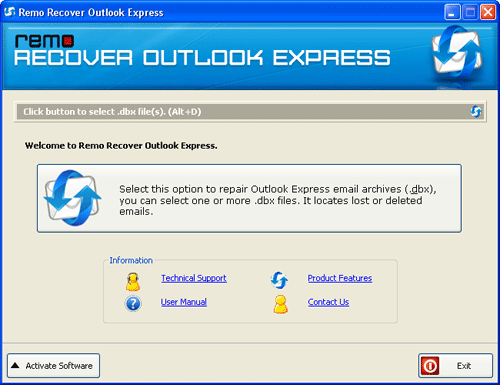Click the 'Welcome to Remo Recover Outlook Express.' text
This screenshot has width=500, height=385.
pos(121,146)
